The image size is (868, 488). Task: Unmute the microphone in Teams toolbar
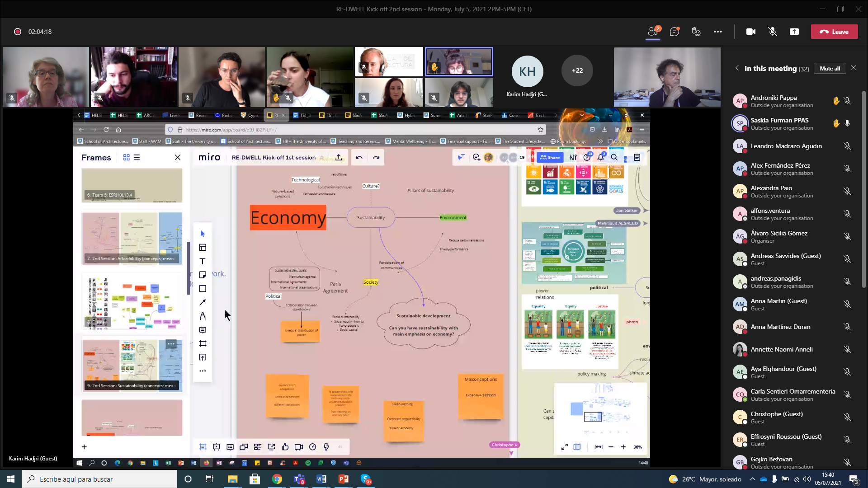773,32
